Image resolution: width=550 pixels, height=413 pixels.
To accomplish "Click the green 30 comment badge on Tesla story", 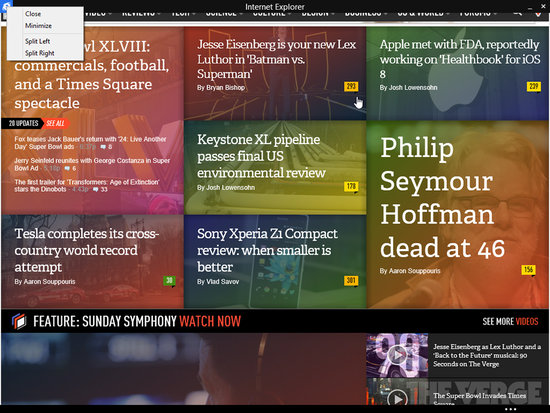I will point(169,281).
